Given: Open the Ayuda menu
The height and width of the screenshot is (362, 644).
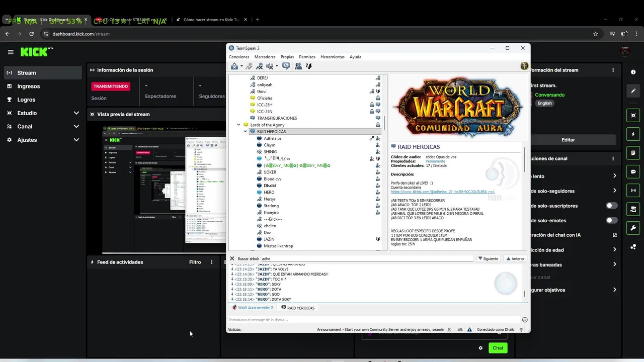Looking at the screenshot, I should point(356,57).
